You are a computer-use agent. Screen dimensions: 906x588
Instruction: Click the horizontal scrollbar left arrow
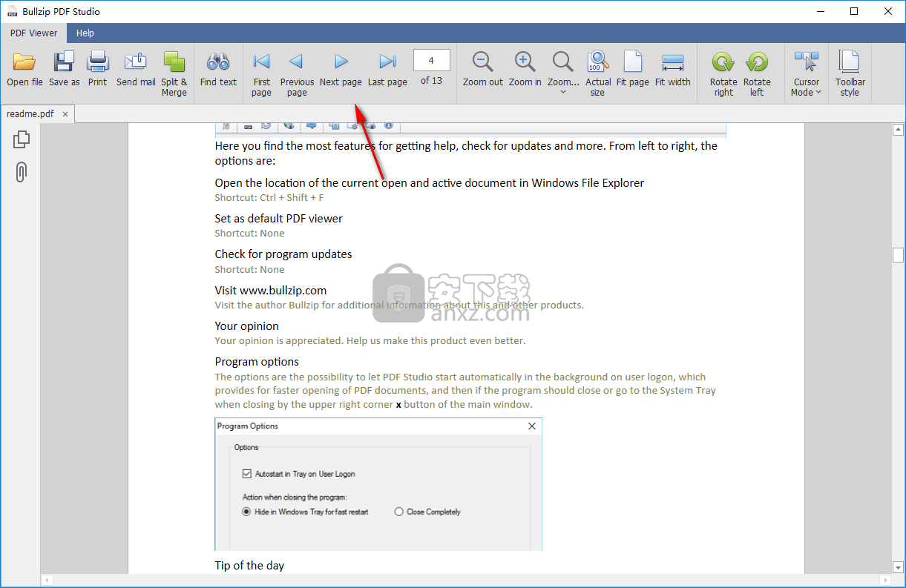tap(47, 580)
